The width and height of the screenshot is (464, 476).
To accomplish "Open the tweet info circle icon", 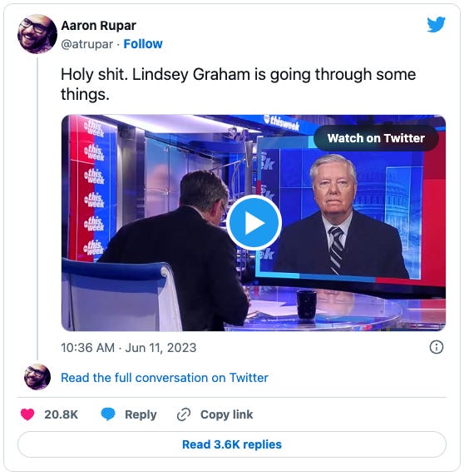I will click(437, 347).
